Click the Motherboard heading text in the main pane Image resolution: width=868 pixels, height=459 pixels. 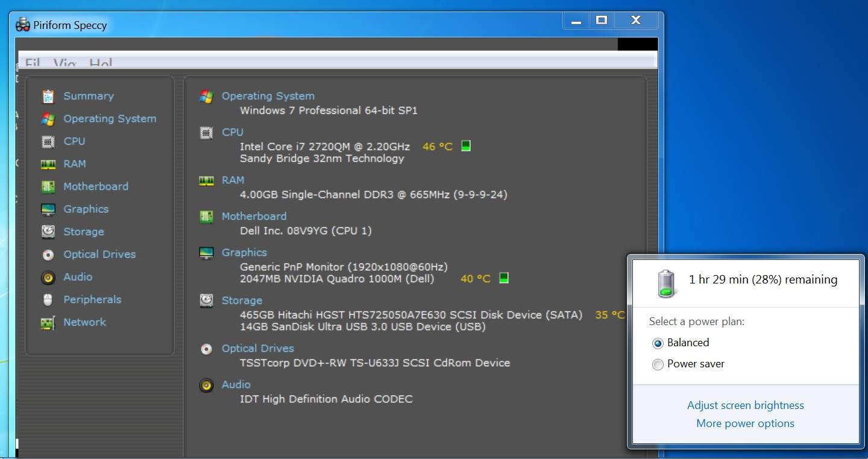click(x=254, y=216)
